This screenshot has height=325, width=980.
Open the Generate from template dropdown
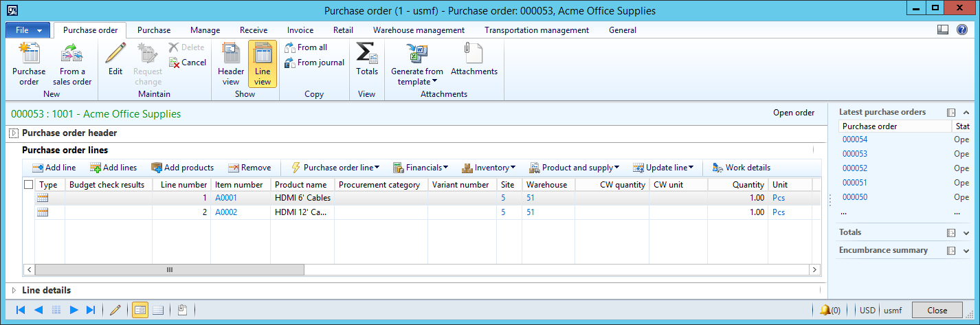(x=416, y=76)
